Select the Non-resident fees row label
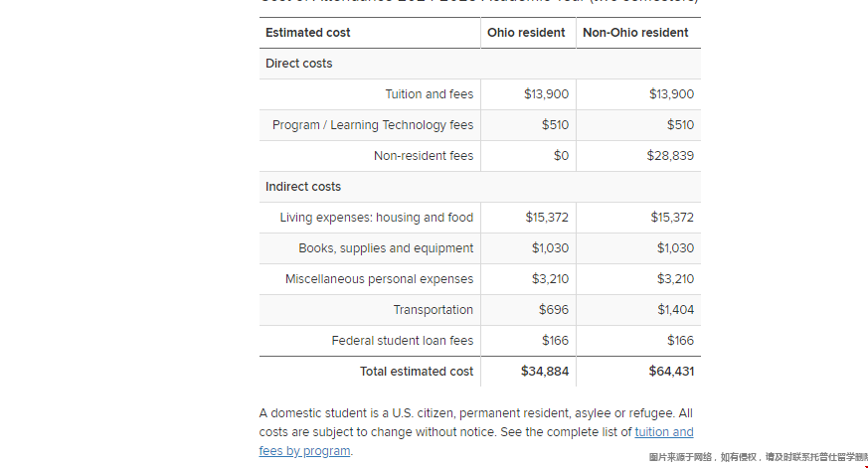This screenshot has width=868, height=468. 424,156
